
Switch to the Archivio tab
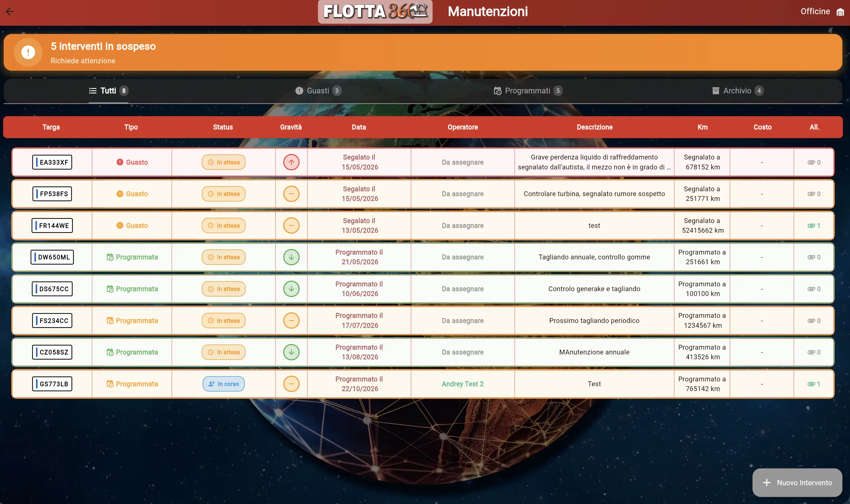(737, 91)
